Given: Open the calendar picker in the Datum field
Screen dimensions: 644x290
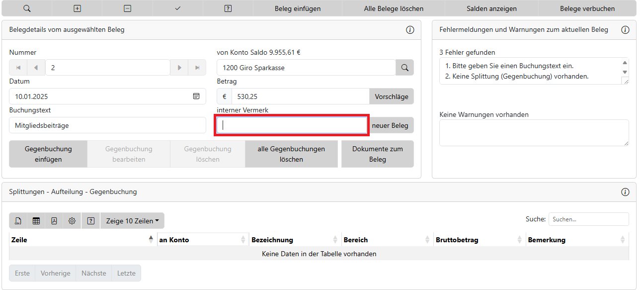Looking at the screenshot, I should tap(196, 96).
